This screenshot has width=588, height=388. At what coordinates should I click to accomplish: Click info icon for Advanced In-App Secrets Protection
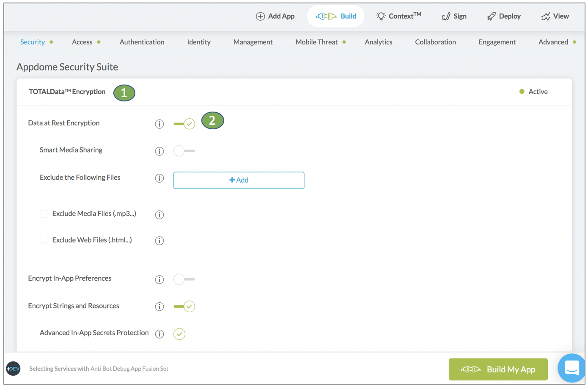click(159, 334)
